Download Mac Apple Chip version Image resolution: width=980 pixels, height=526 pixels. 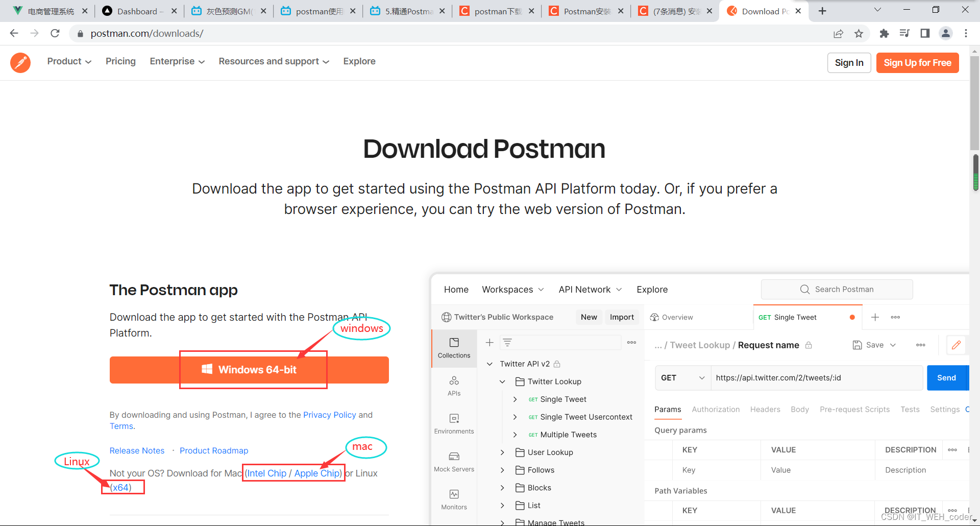317,473
